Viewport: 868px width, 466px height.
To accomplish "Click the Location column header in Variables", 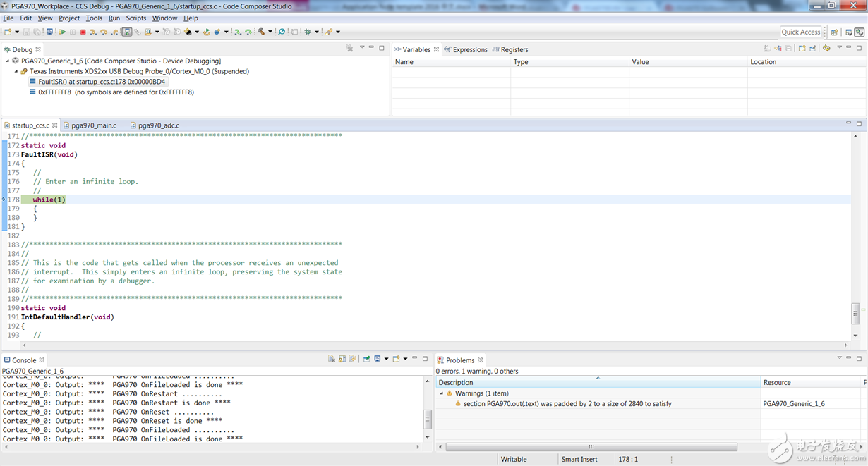I will click(807, 62).
